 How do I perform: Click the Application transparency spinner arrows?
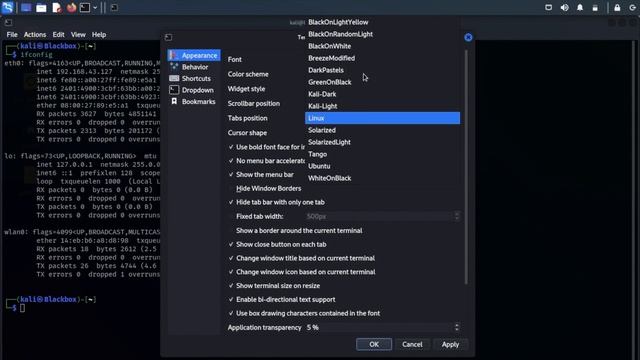coord(457,327)
